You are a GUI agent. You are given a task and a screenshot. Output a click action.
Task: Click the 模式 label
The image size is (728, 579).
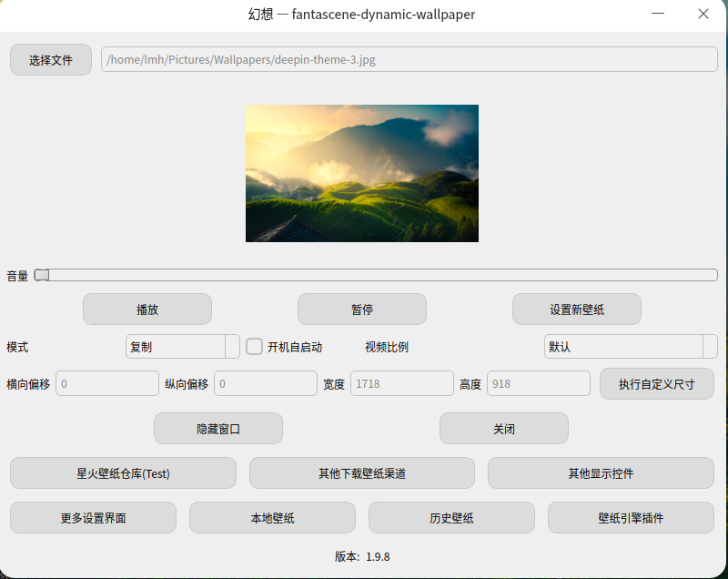pos(17,347)
